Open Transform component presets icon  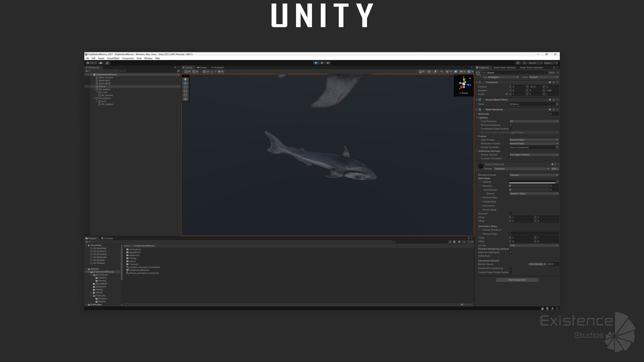553,82
